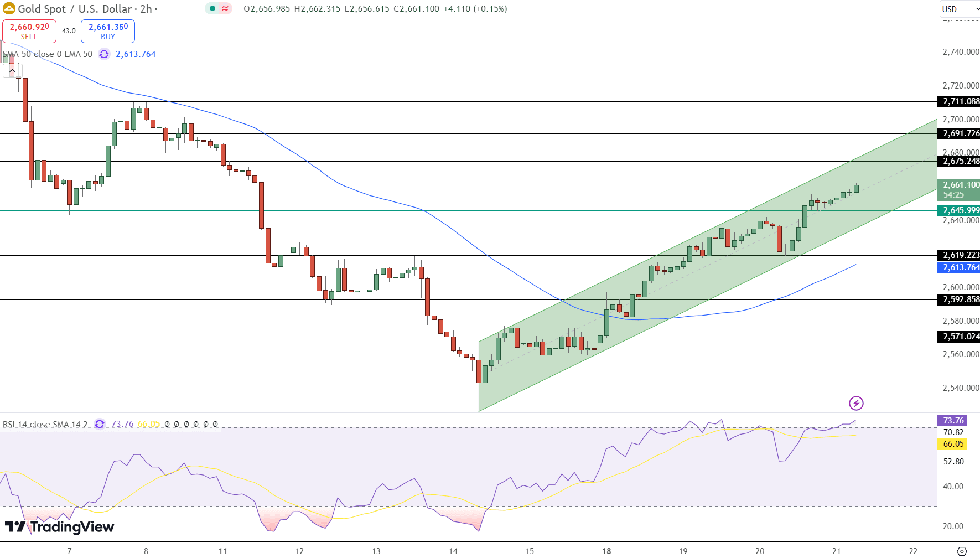
Task: Click the green market status dot
Action: [212, 8]
